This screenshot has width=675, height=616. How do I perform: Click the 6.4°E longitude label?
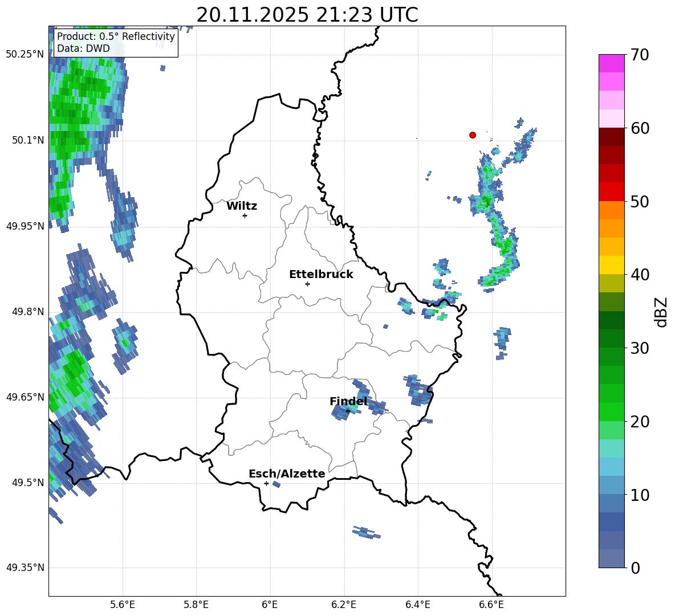click(417, 605)
